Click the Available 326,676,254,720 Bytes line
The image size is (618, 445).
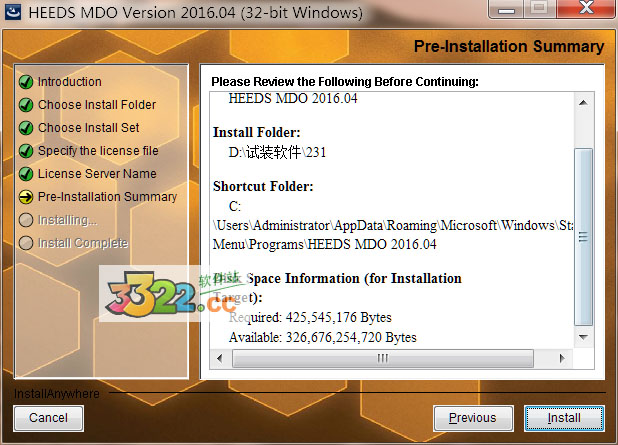click(x=323, y=337)
